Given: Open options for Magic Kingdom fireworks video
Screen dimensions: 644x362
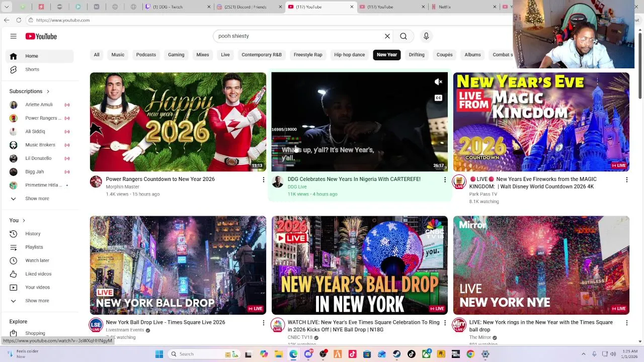Looking at the screenshot, I should (626, 179).
